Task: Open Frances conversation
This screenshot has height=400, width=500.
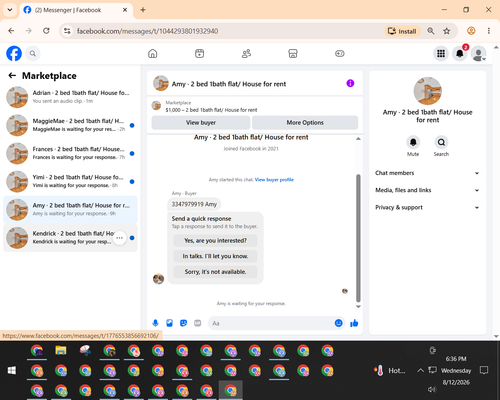Action: [x=70, y=153]
